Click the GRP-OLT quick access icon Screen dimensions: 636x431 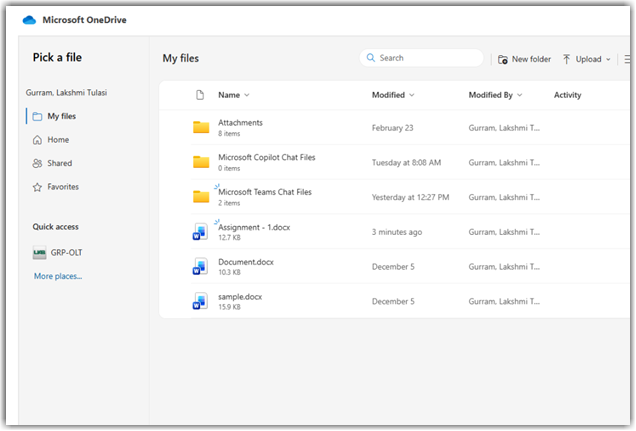click(x=39, y=253)
